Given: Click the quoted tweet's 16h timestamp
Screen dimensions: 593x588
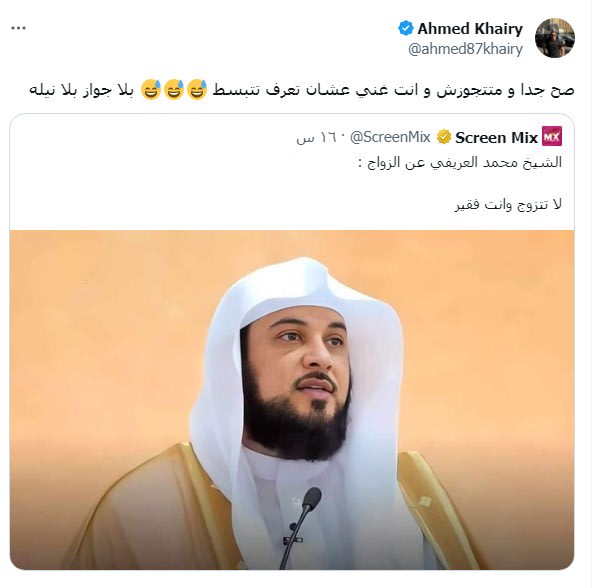Looking at the screenshot, I should point(317,138).
